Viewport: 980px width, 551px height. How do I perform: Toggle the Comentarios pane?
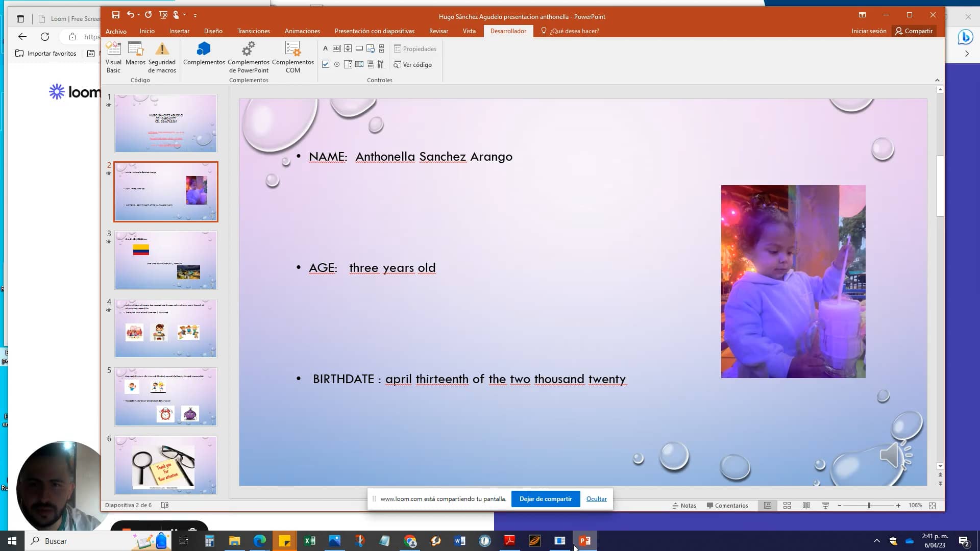tap(727, 506)
